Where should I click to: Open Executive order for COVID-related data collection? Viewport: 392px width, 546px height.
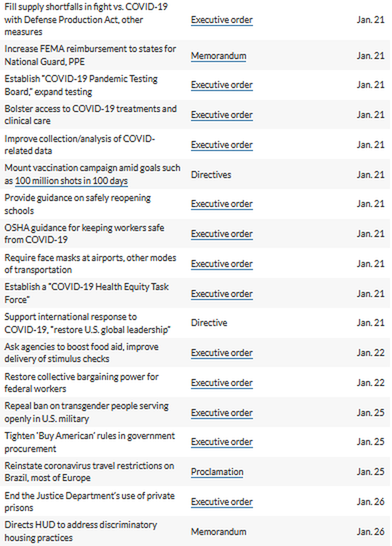click(222, 145)
